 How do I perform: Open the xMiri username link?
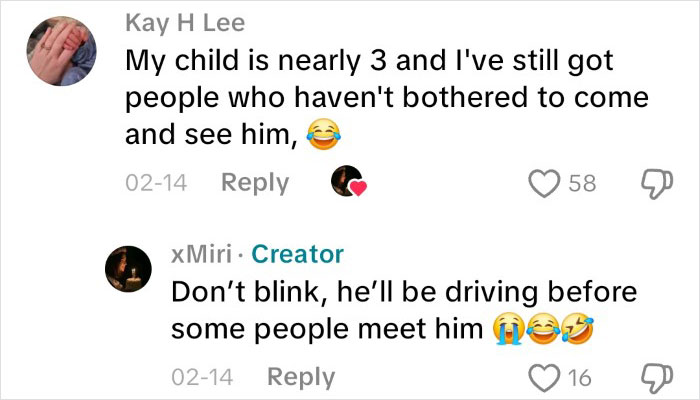point(204,254)
